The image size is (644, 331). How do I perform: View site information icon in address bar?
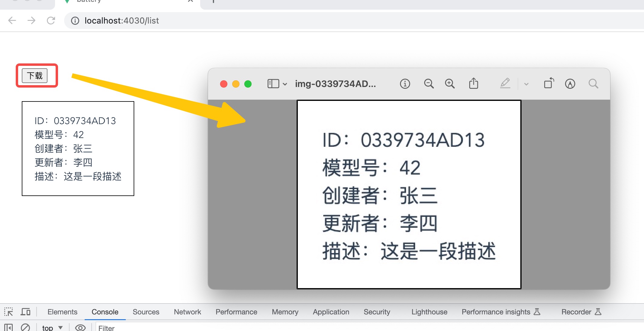75,21
